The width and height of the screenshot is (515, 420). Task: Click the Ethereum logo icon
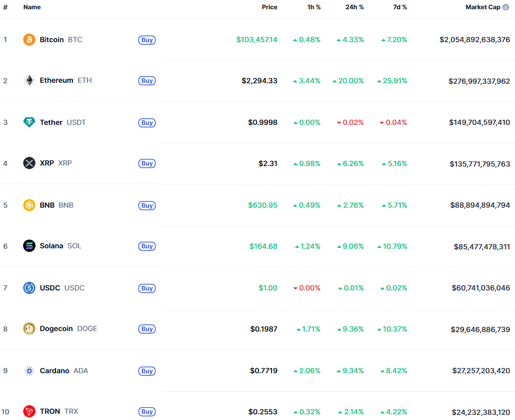tap(29, 80)
